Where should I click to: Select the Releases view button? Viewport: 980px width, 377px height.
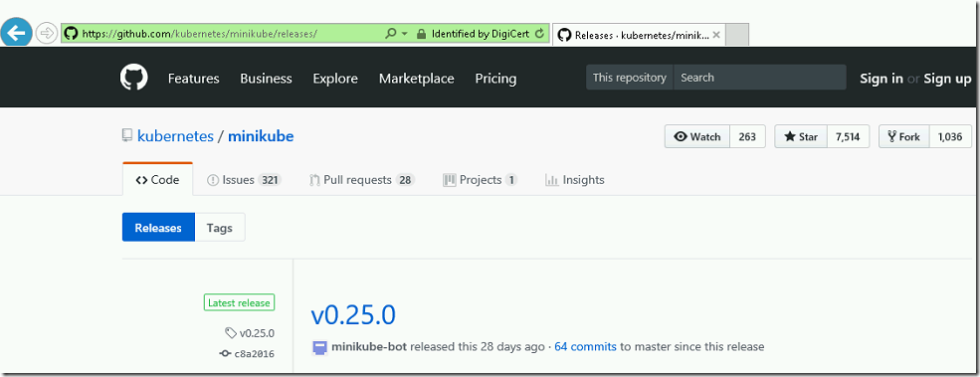(x=158, y=228)
